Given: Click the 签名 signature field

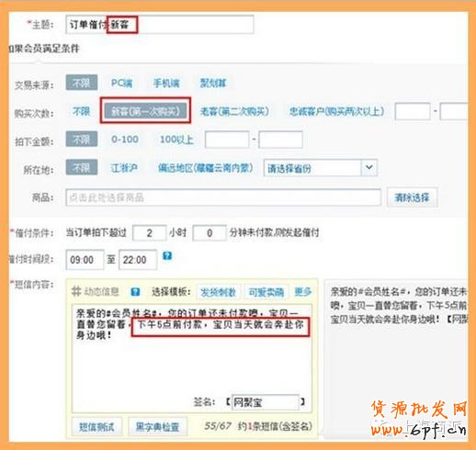Looking at the screenshot, I should [266, 402].
